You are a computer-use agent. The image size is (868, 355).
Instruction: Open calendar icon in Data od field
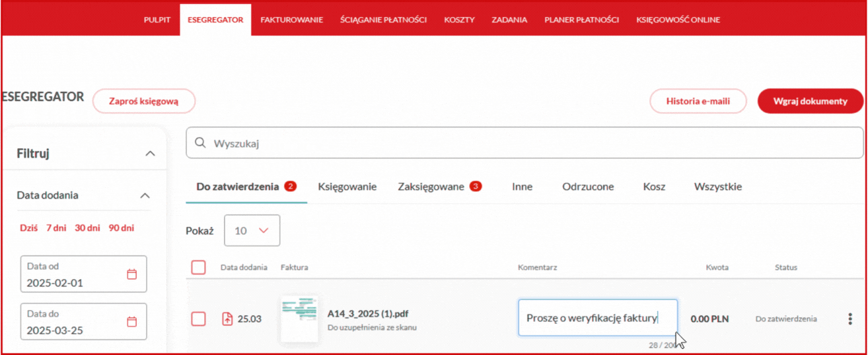pyautogui.click(x=131, y=274)
